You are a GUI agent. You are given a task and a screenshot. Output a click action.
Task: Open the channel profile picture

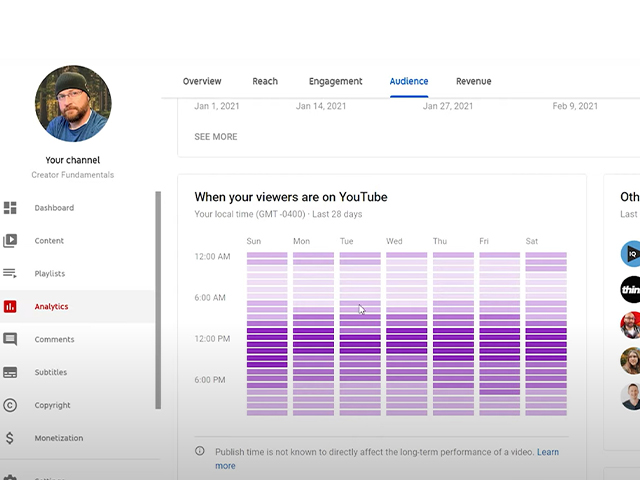pos(73,104)
